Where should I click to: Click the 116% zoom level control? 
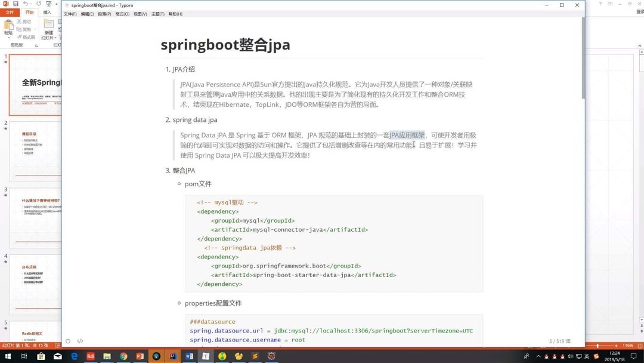coord(630,344)
